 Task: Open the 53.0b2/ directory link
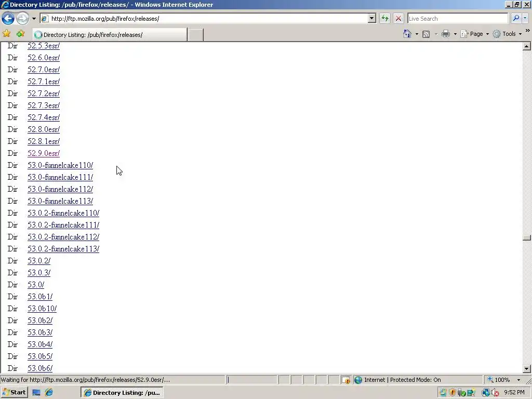[x=40, y=320]
